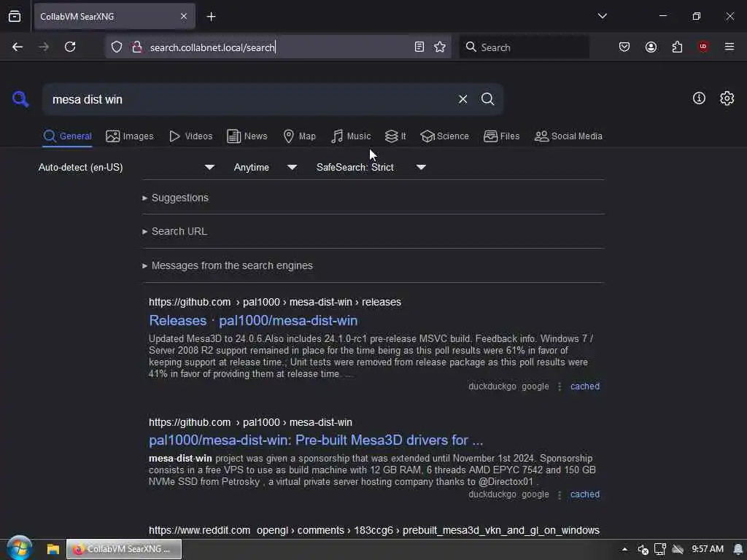The width and height of the screenshot is (747, 560).
Task: Open the Firefox View icon
Action: pos(15,16)
